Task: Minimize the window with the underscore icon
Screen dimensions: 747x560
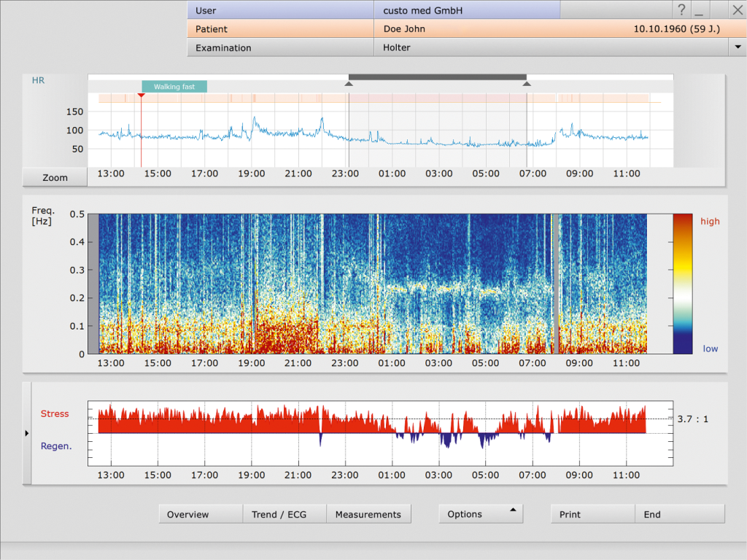Action: coord(700,9)
